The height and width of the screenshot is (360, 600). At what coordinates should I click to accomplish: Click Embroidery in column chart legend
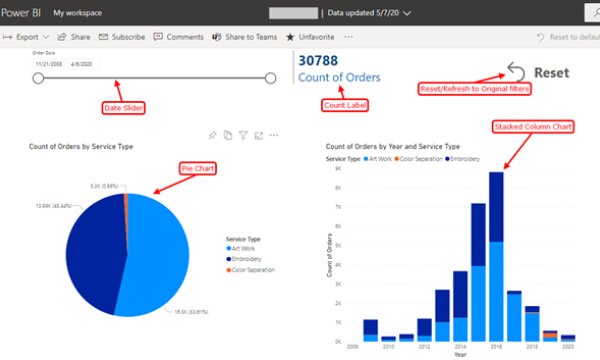462,159
